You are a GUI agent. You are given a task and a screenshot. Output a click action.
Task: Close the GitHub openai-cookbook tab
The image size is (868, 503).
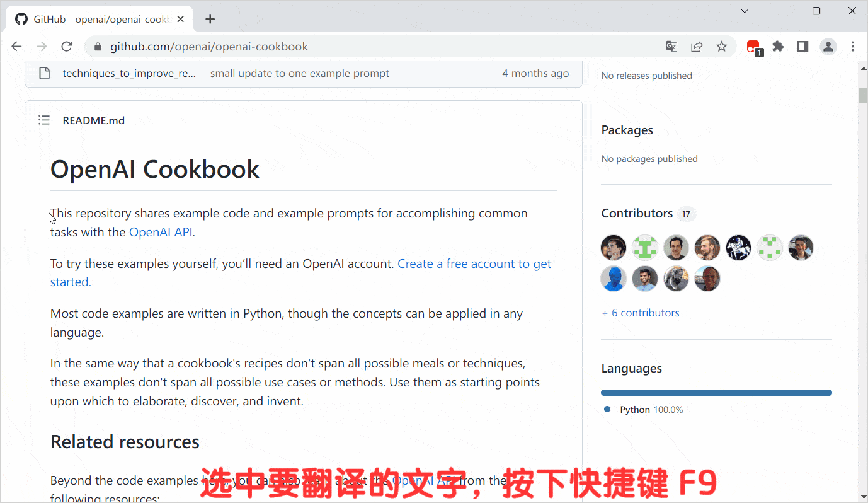click(181, 20)
